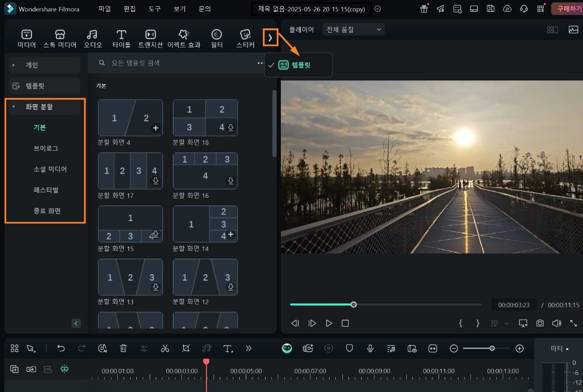Undo the last action
The width and height of the screenshot is (583, 392).
[61, 348]
